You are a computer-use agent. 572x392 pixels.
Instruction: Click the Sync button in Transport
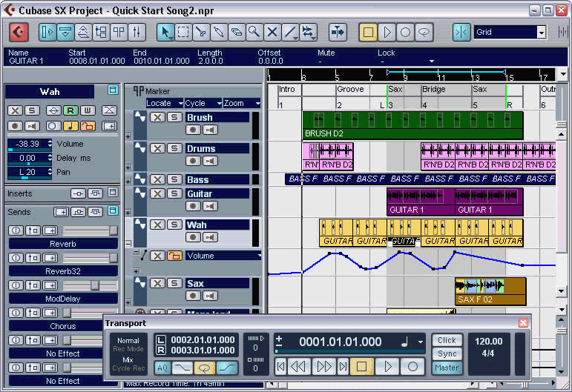click(x=447, y=353)
